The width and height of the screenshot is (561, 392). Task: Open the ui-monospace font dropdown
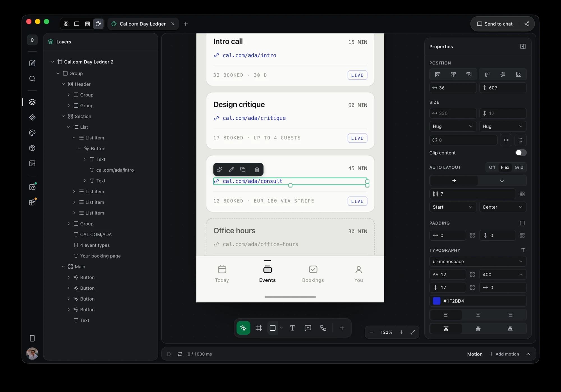point(478,261)
